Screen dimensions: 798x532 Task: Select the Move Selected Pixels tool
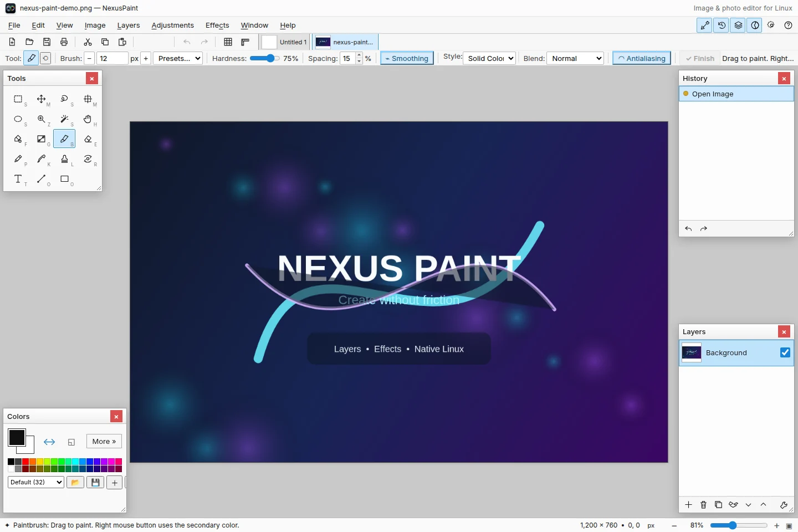tap(42, 99)
